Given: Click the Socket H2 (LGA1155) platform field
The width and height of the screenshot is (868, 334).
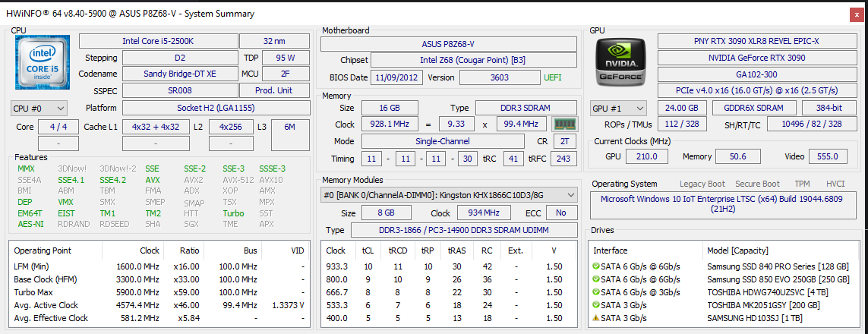Looking at the screenshot, I should (216, 107).
